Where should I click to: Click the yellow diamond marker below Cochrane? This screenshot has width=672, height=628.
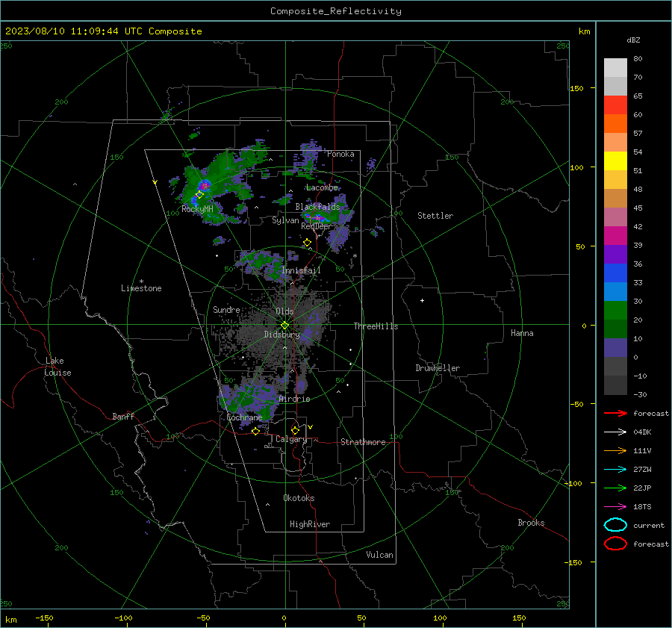pos(255,432)
